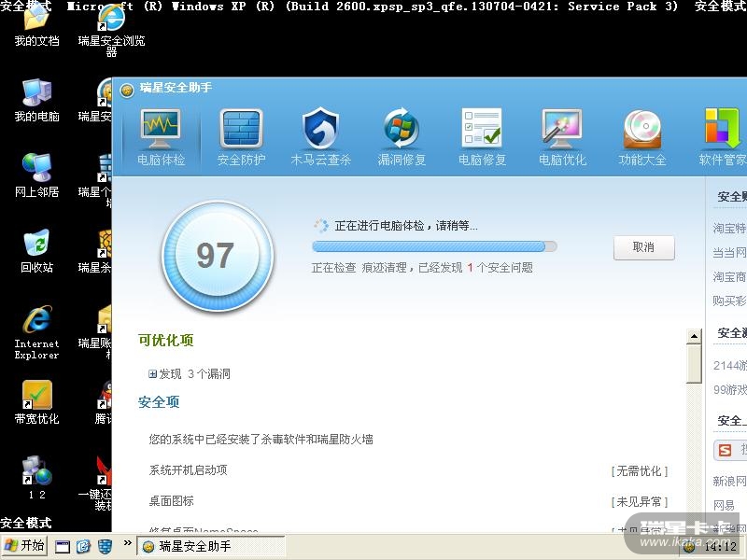The height and width of the screenshot is (560, 747).
Task: Click the 已经发现 1 个安全问题 text
Action: pos(475,268)
